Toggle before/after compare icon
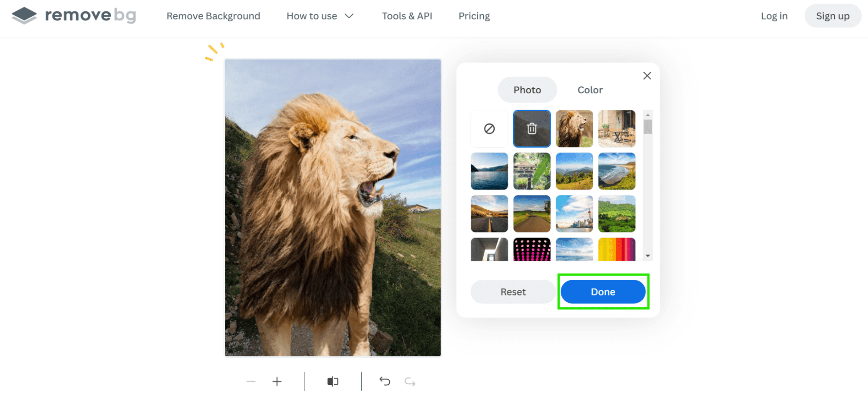This screenshot has width=868, height=414. [333, 381]
